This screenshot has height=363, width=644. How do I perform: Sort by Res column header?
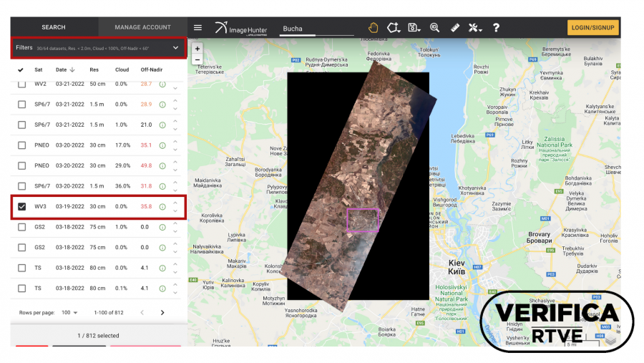point(94,70)
